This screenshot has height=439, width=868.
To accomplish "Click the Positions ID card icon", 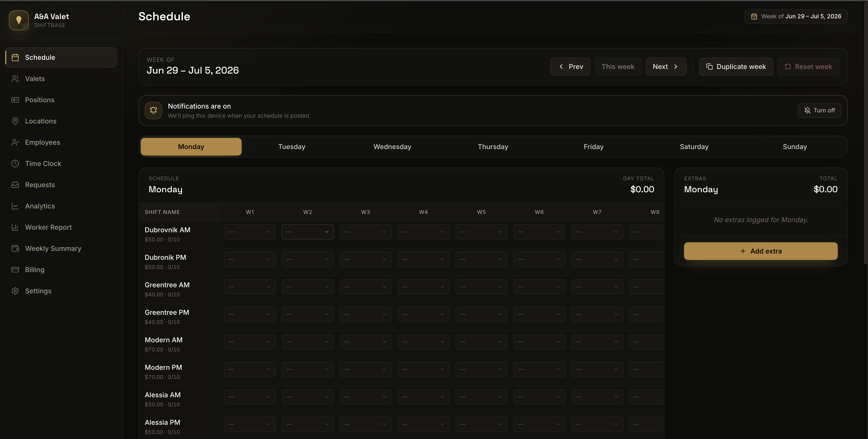I will pos(15,100).
